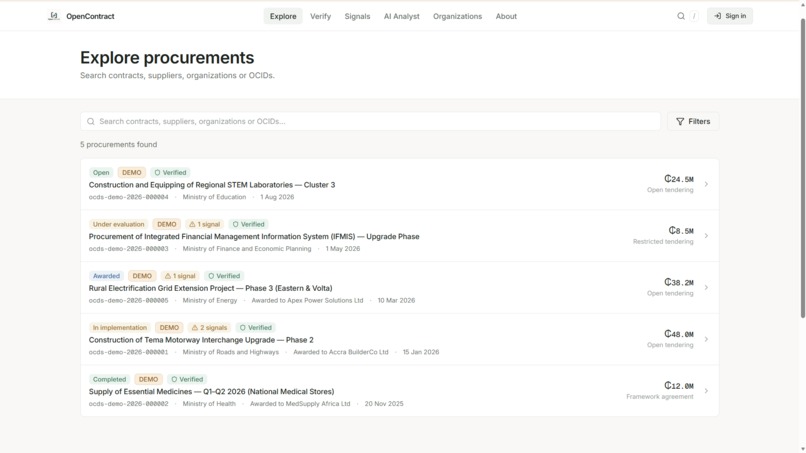Click OCID ocds-demo-2026-000005
This screenshot has width=806, height=453.
point(129,300)
